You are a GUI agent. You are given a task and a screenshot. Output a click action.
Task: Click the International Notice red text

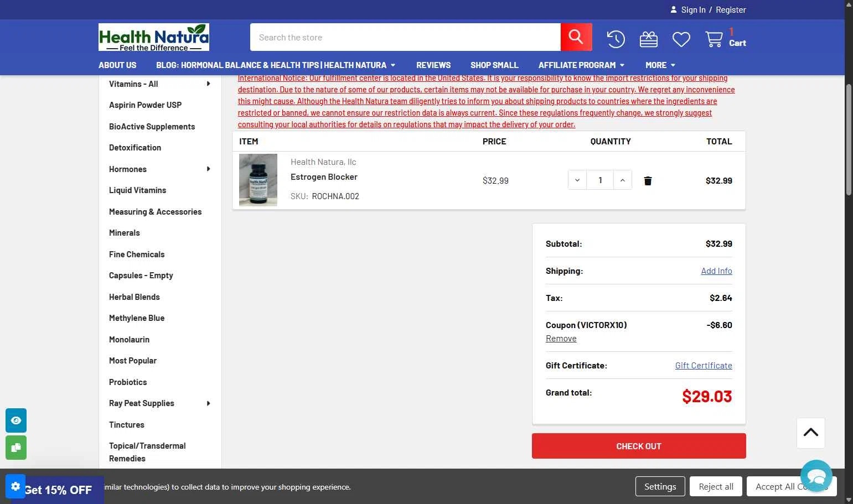pos(487,101)
